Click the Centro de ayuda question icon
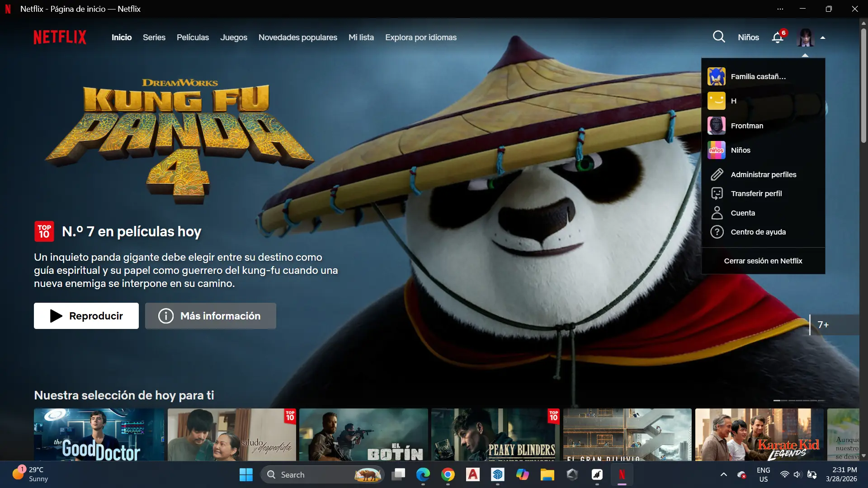Screen dimensions: 868x488 [717, 232]
